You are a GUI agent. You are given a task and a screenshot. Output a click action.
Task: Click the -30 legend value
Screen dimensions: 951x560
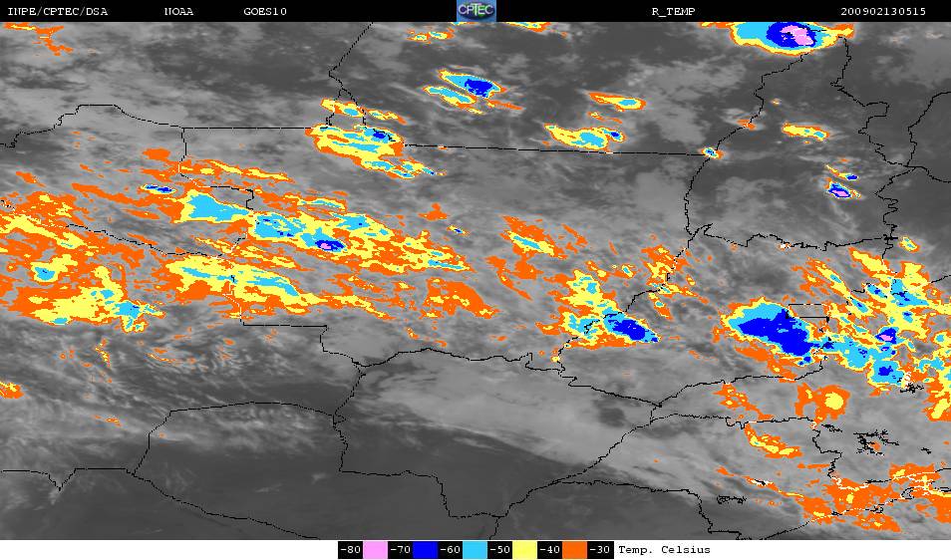tap(600, 550)
